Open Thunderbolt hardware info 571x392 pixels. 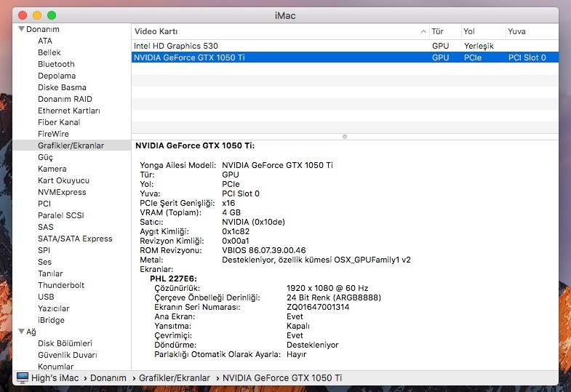point(61,285)
